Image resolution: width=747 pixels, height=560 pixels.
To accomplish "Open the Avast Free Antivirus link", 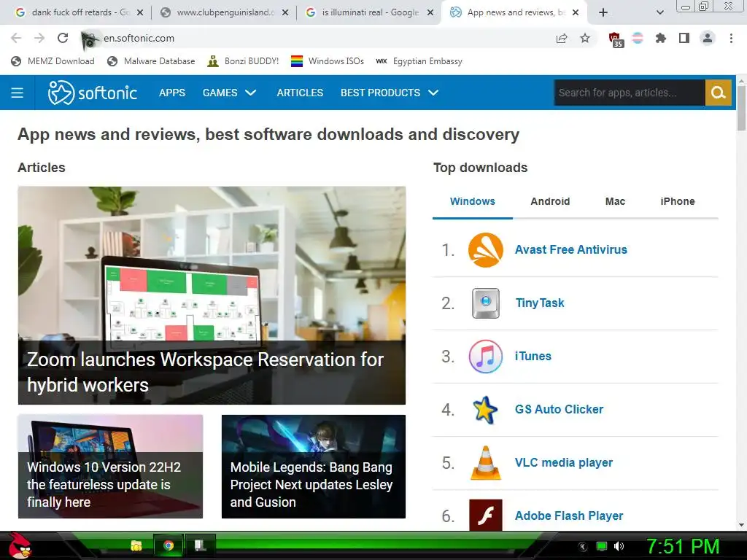I will (x=570, y=249).
